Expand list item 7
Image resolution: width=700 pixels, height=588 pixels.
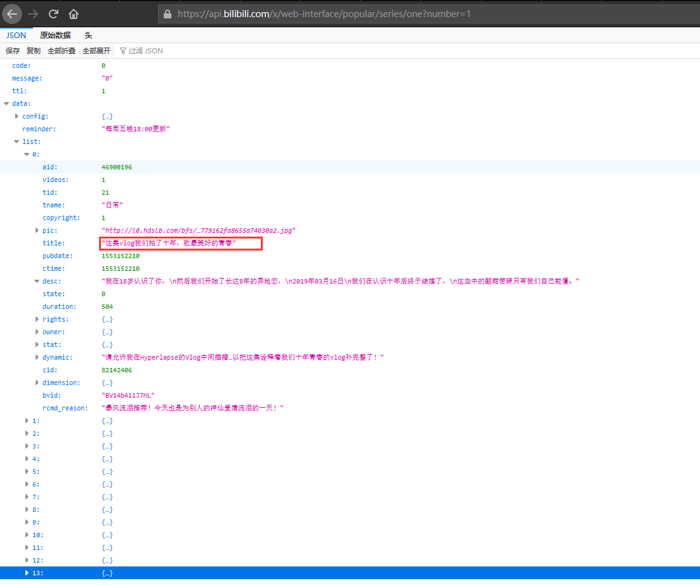coord(27,497)
